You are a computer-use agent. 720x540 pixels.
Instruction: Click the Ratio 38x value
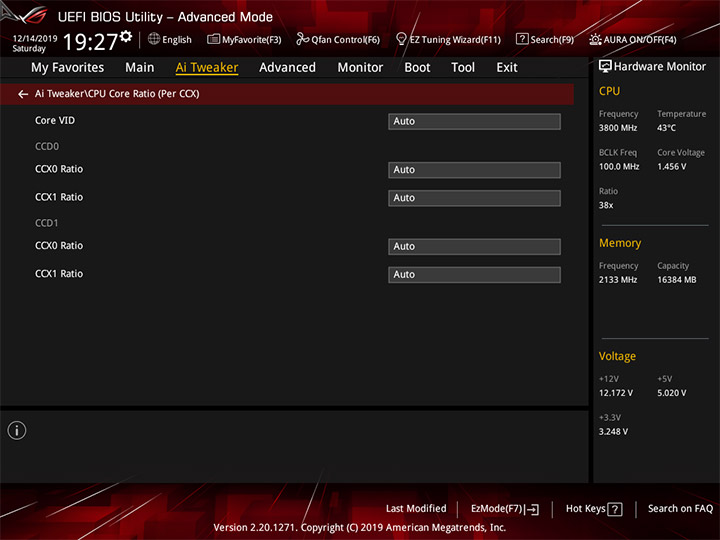point(606,205)
